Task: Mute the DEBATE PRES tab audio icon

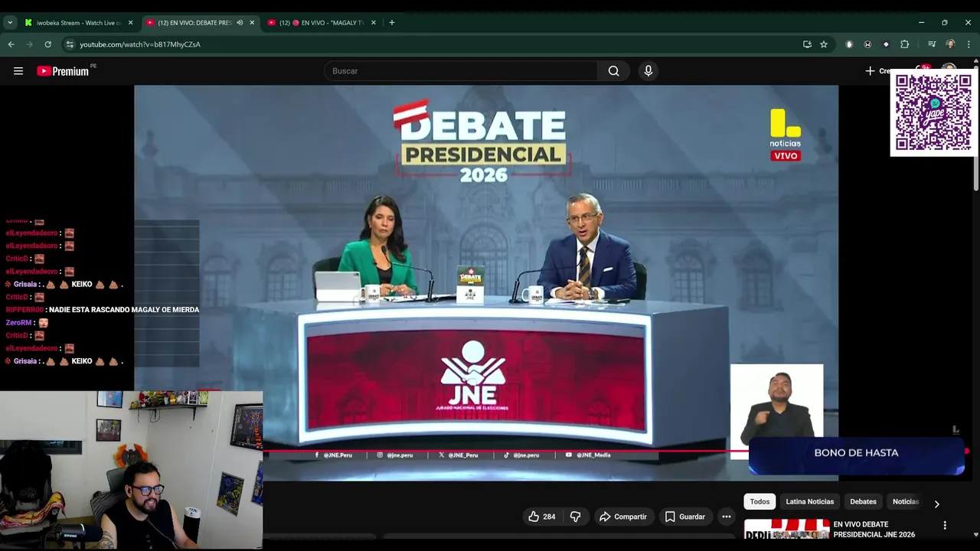Action: pyautogui.click(x=240, y=23)
